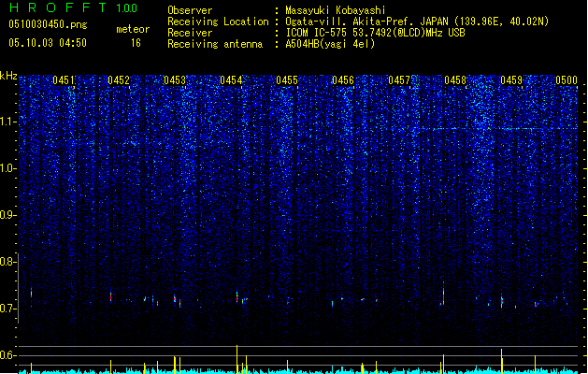The image size is (588, 374).
Task: Click the A504HB(yagi 4el) antenna text
Action: coord(330,44)
